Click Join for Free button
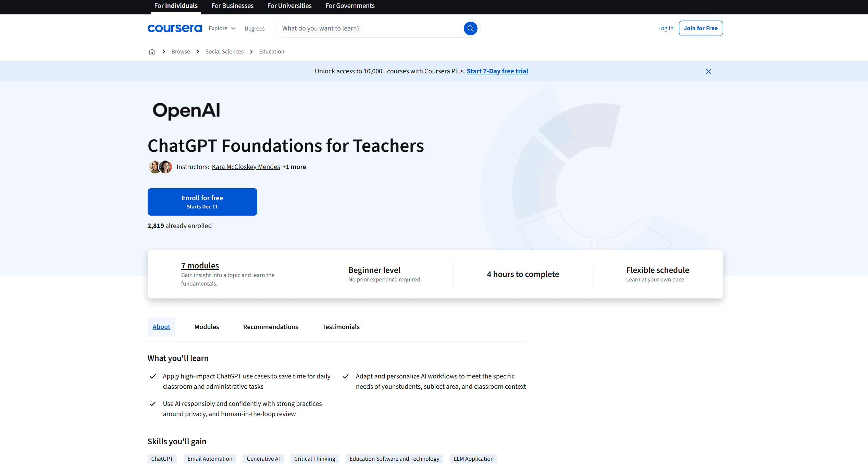Viewport: 868px width, 471px height. point(700,28)
